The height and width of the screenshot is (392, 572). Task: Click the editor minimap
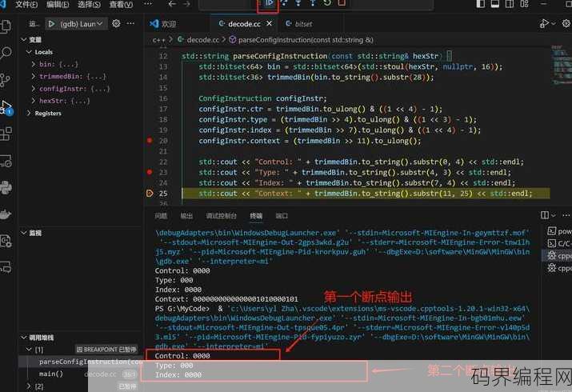(x=561, y=66)
